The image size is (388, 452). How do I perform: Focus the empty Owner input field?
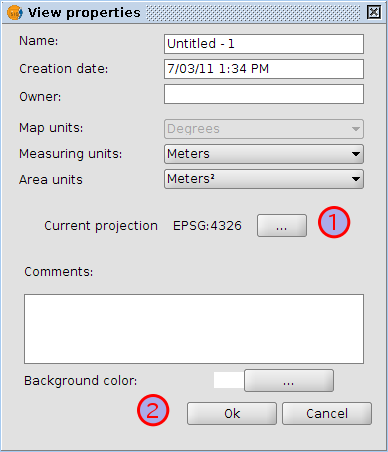pos(264,94)
